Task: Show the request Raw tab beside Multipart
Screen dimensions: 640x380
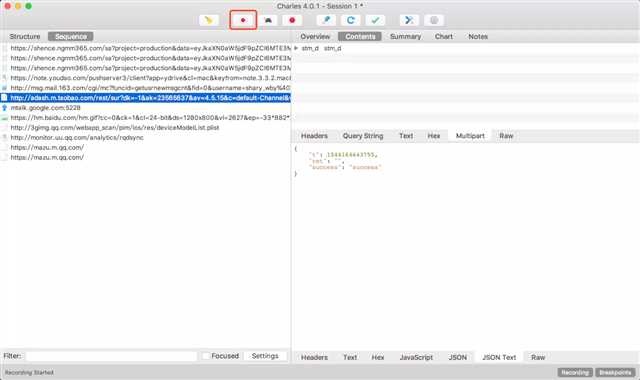Action: (506, 136)
